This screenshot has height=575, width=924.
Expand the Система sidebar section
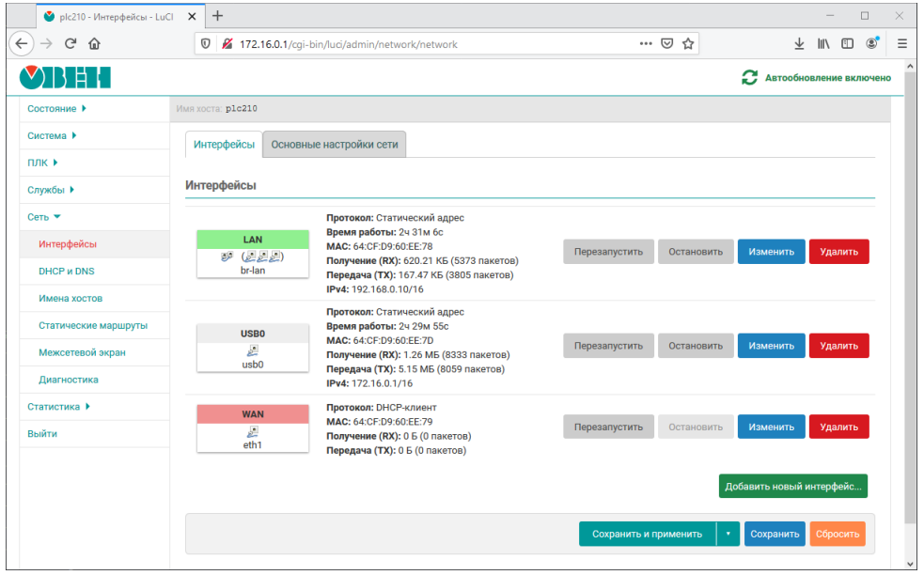52,136
